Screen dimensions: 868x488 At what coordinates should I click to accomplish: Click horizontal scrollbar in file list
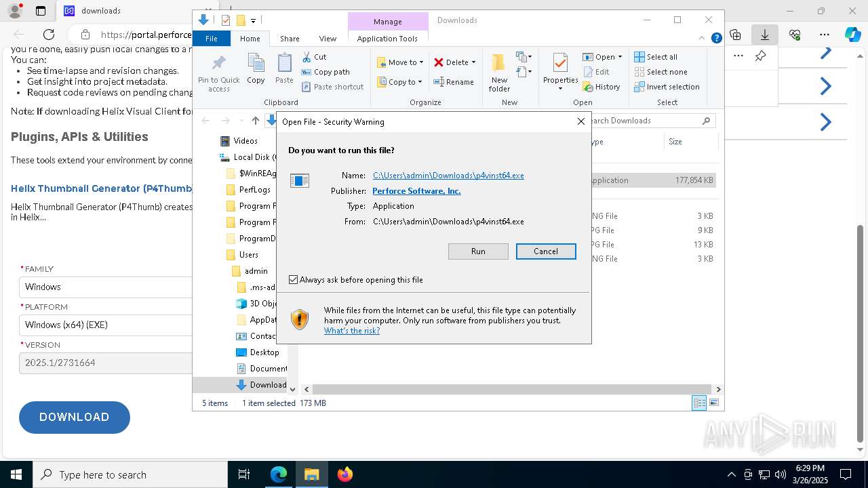pyautogui.click(x=513, y=389)
